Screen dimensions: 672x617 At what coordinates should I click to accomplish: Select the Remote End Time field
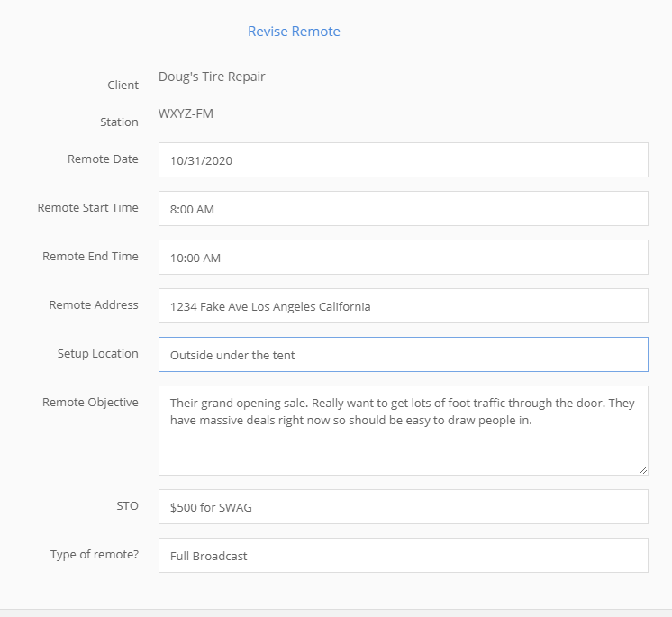[403, 258]
